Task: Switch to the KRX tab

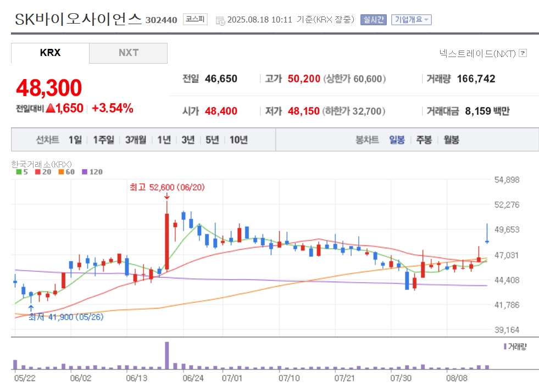Action: 50,53
